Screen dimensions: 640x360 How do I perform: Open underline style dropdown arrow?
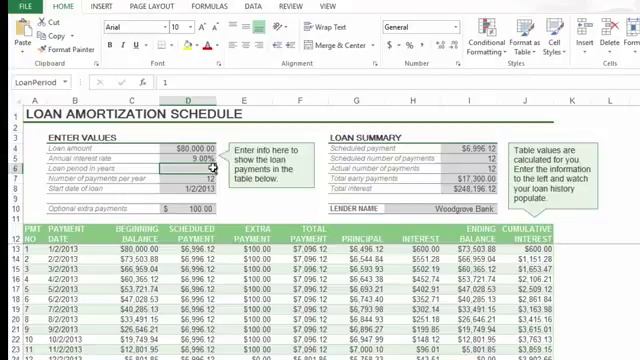tap(146, 45)
